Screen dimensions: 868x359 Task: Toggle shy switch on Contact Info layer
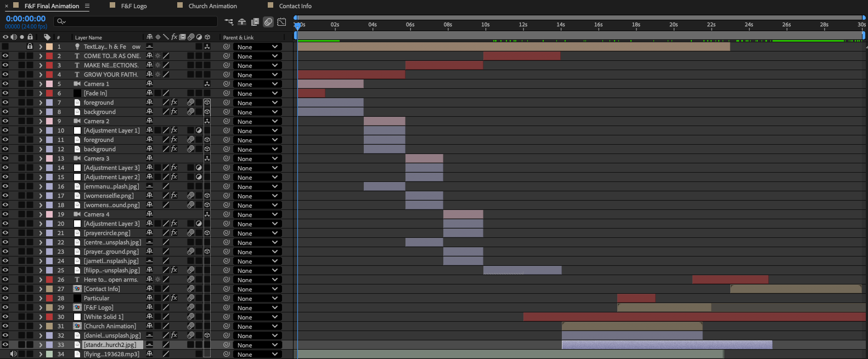click(149, 289)
